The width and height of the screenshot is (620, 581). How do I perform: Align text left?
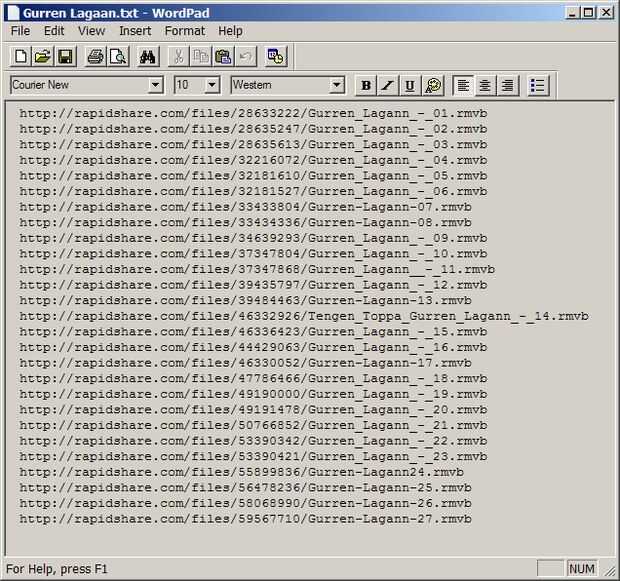coord(463,85)
